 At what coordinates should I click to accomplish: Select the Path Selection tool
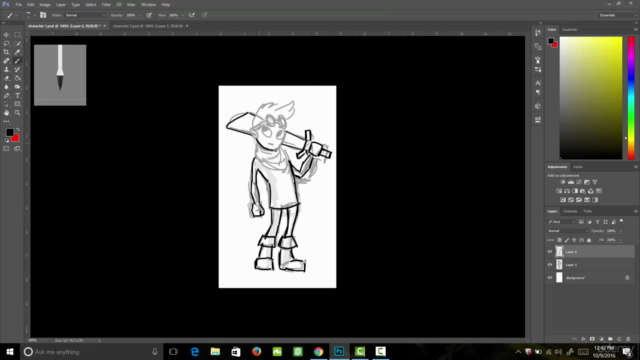pos(6,104)
